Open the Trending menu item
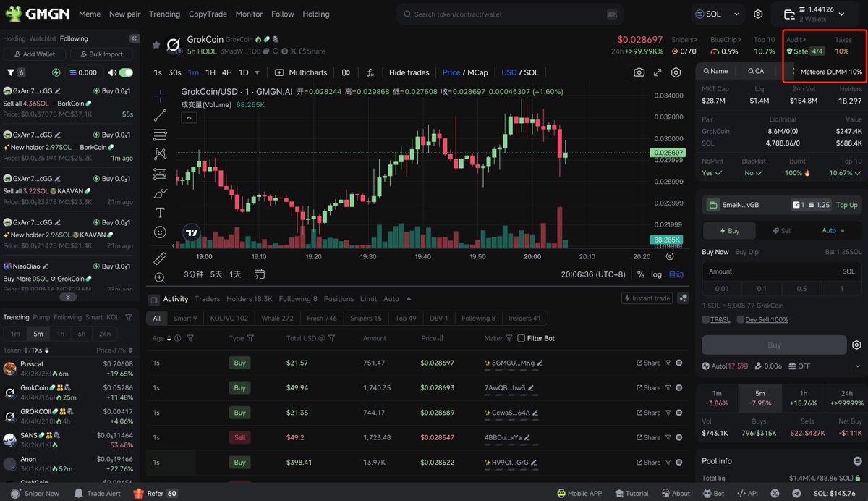868x501 pixels. 164,14
